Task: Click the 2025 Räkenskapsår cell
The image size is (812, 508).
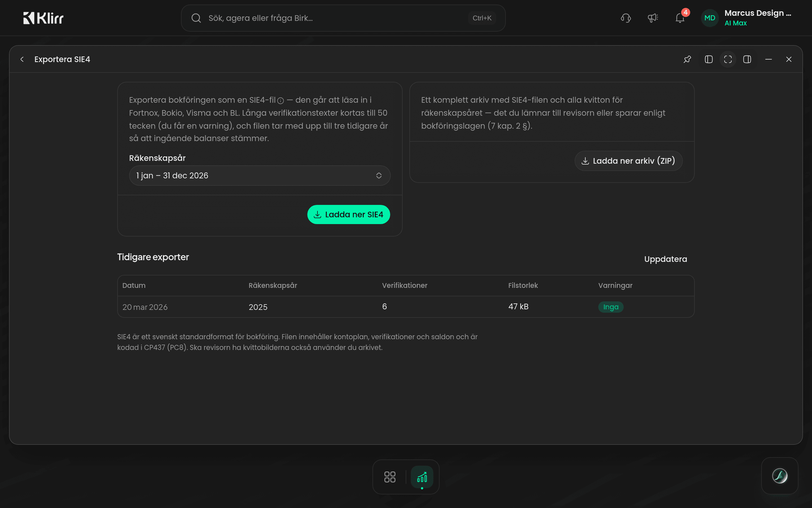Action: pyautogui.click(x=258, y=307)
